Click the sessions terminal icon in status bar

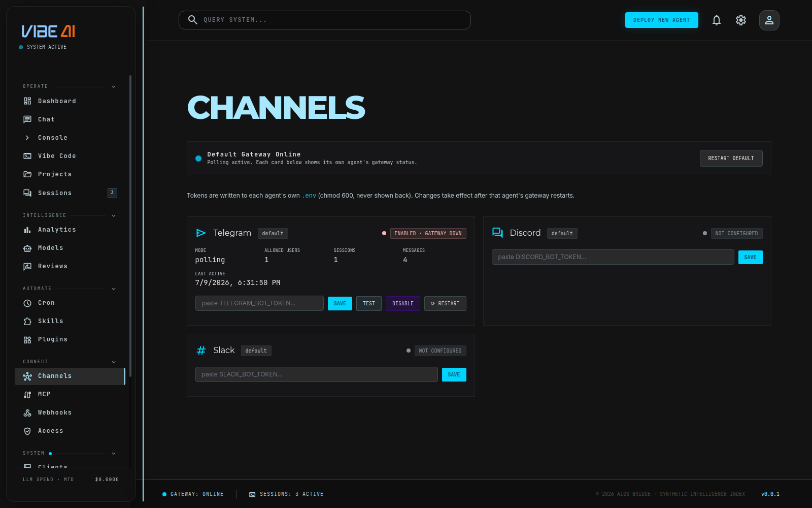(x=252, y=494)
